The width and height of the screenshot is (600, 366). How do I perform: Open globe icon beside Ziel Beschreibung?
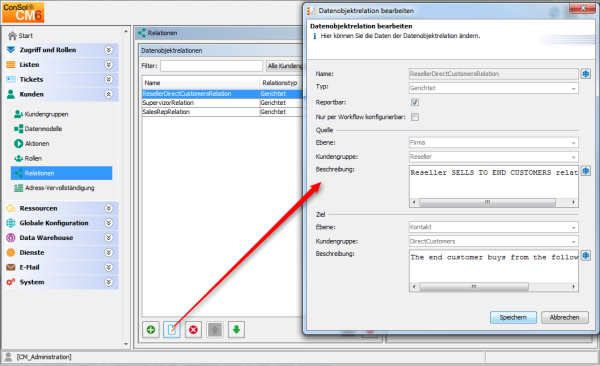(586, 255)
